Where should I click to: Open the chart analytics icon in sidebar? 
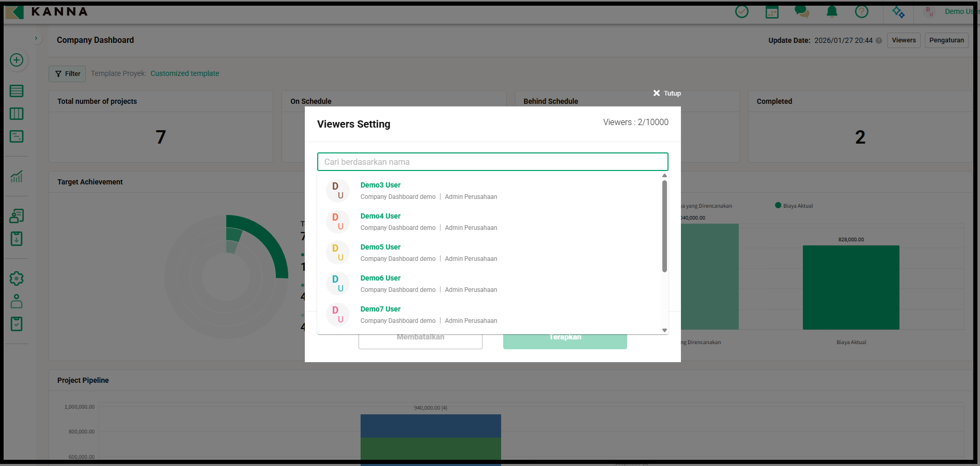point(17,177)
